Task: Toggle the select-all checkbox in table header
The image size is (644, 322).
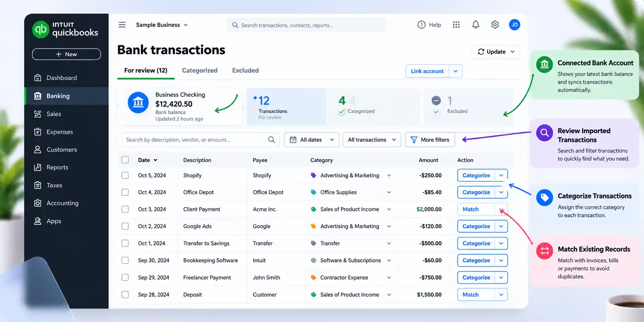Action: (125, 160)
